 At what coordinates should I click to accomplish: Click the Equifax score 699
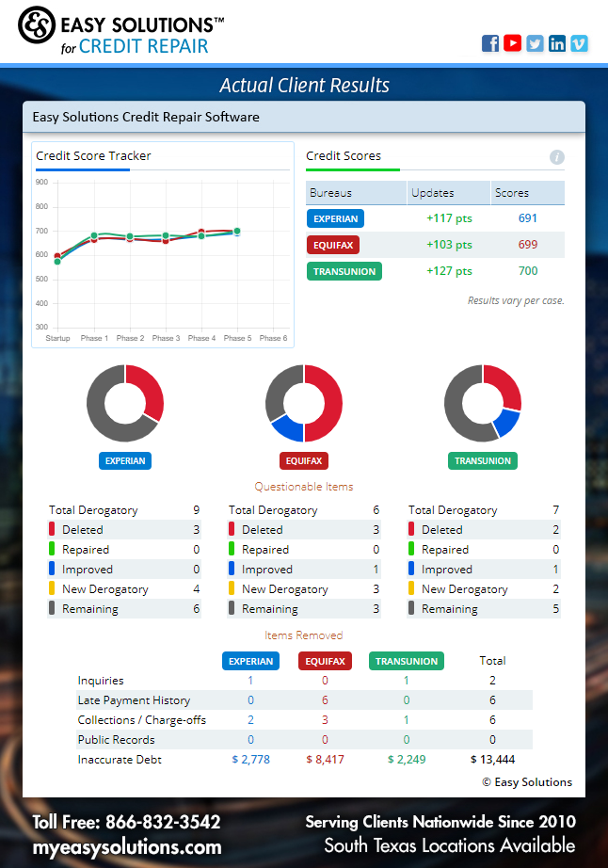point(528,245)
